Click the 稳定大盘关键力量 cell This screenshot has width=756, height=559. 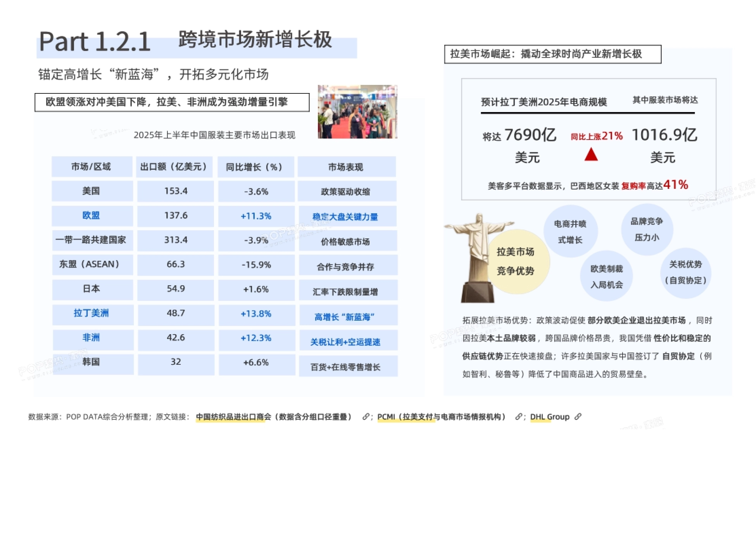point(347,216)
